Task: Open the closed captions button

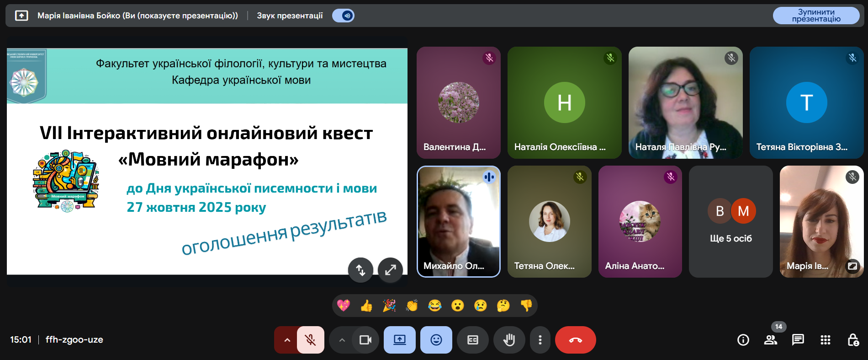Action: click(x=473, y=340)
